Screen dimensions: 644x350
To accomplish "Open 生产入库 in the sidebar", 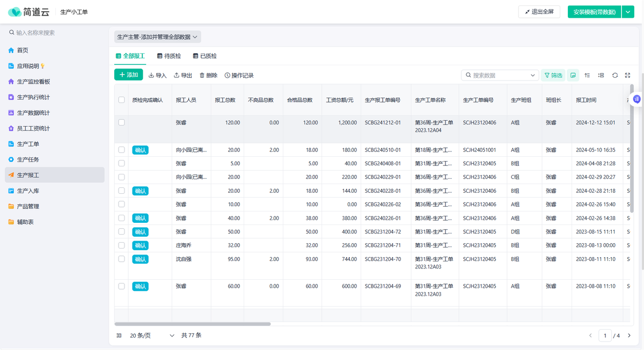I will click(x=28, y=191).
